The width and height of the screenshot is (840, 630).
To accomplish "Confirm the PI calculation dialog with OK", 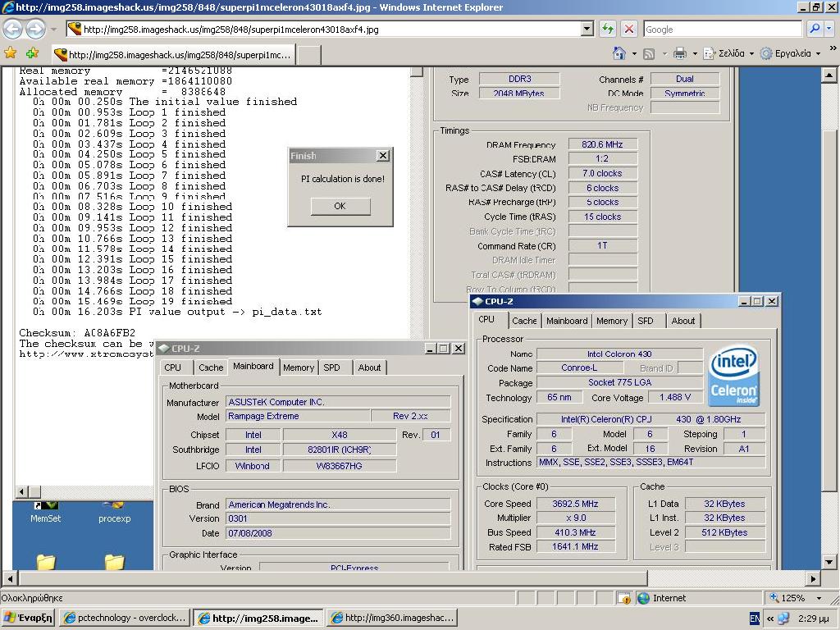I will (x=340, y=206).
